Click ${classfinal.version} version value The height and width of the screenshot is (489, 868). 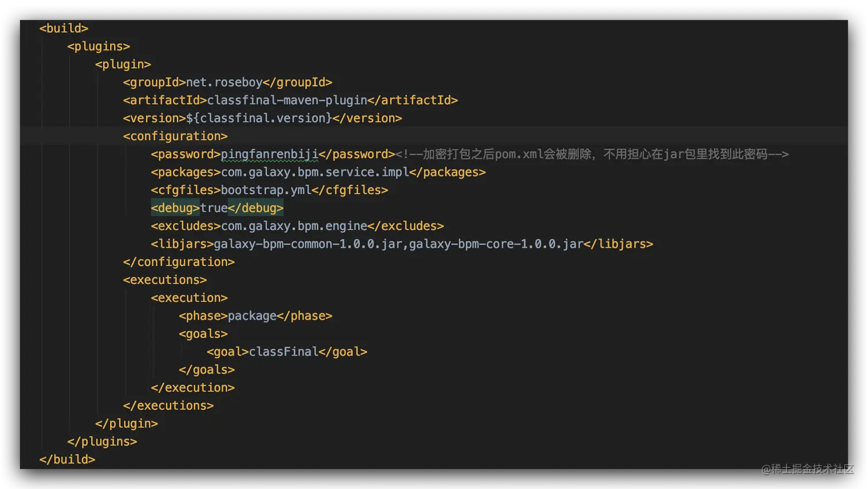tap(259, 118)
